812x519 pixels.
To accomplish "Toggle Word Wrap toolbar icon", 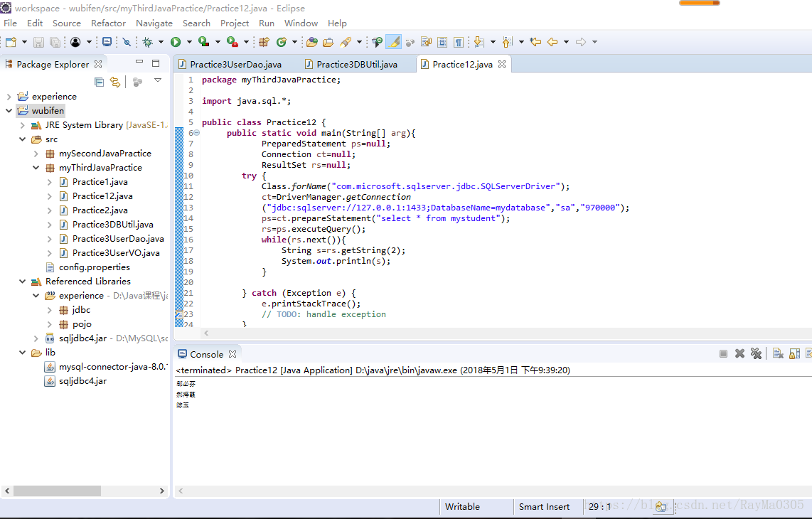I will coord(426,42).
